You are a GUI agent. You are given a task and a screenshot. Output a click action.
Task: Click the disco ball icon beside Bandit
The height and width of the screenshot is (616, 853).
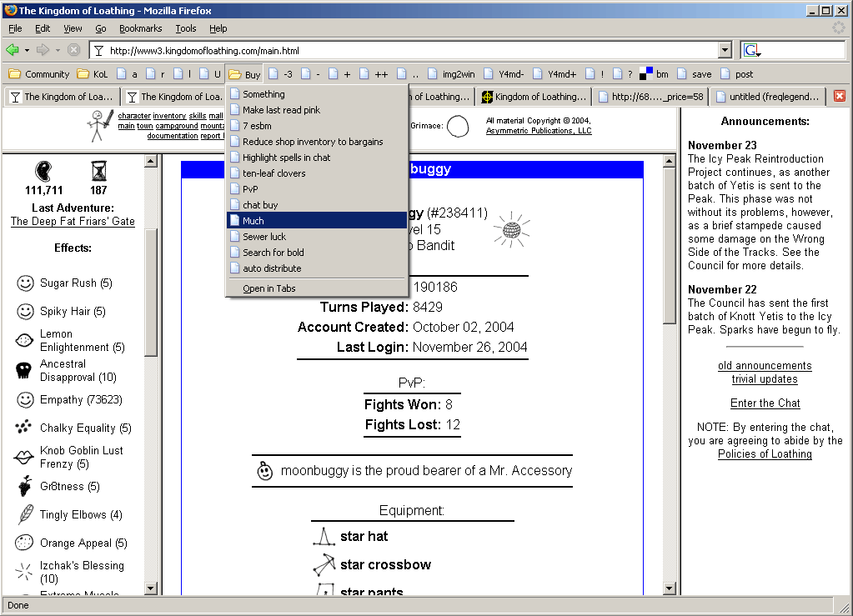coord(511,229)
